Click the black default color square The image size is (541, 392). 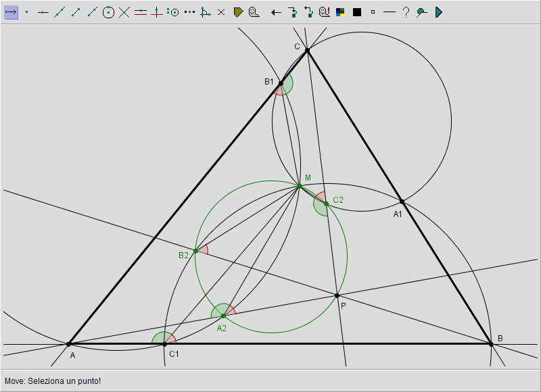point(357,12)
